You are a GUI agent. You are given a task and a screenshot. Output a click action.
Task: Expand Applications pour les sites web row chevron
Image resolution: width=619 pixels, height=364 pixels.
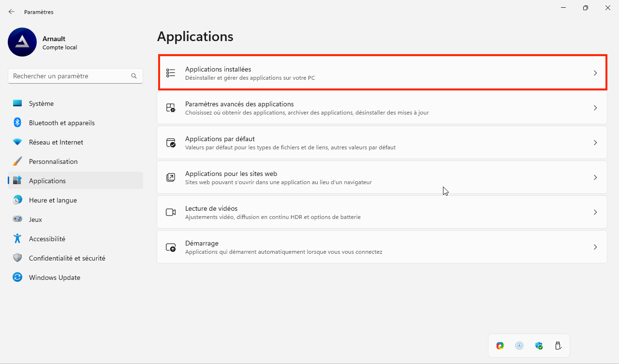click(x=595, y=177)
